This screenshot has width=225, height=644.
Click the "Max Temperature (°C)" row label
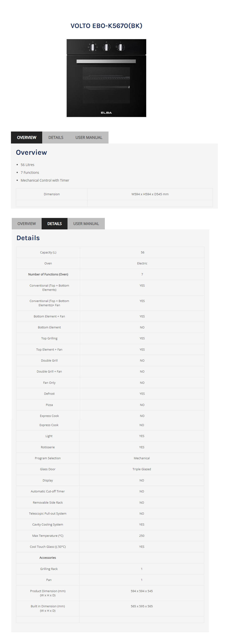pos(48,536)
